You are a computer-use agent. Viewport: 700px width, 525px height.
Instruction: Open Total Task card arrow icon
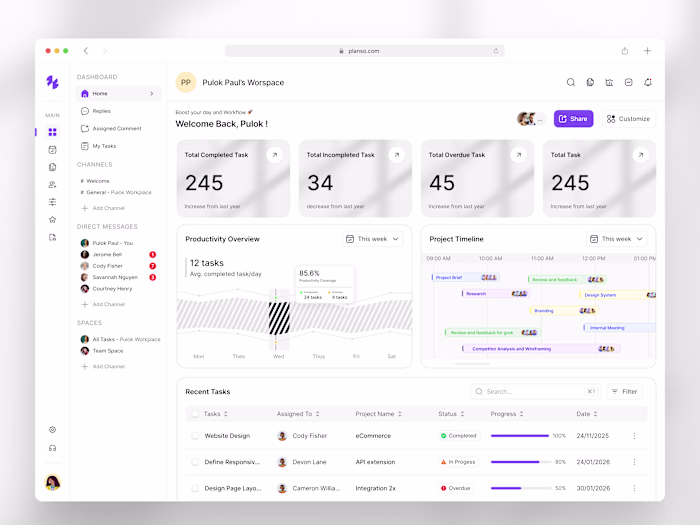click(641, 155)
